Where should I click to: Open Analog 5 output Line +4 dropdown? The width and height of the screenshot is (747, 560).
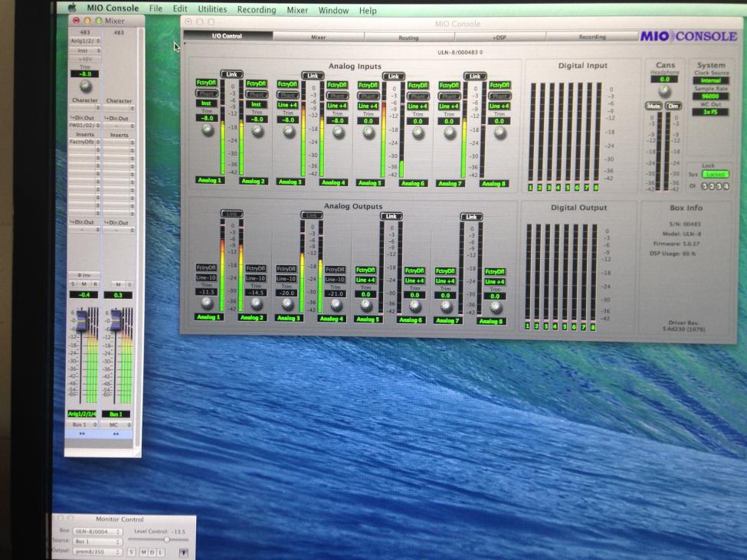[x=366, y=280]
